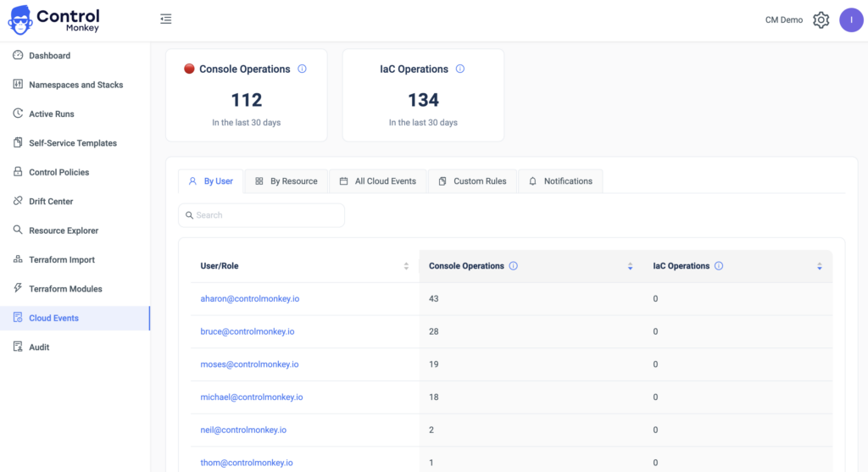The image size is (868, 472).
Task: Open aharon@controlmonkey.io user link
Action: coord(249,299)
